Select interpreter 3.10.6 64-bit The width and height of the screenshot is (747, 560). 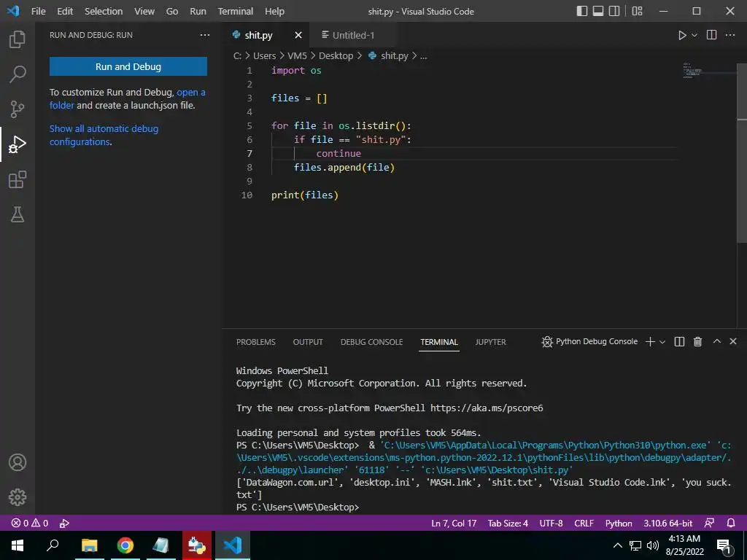click(x=668, y=523)
